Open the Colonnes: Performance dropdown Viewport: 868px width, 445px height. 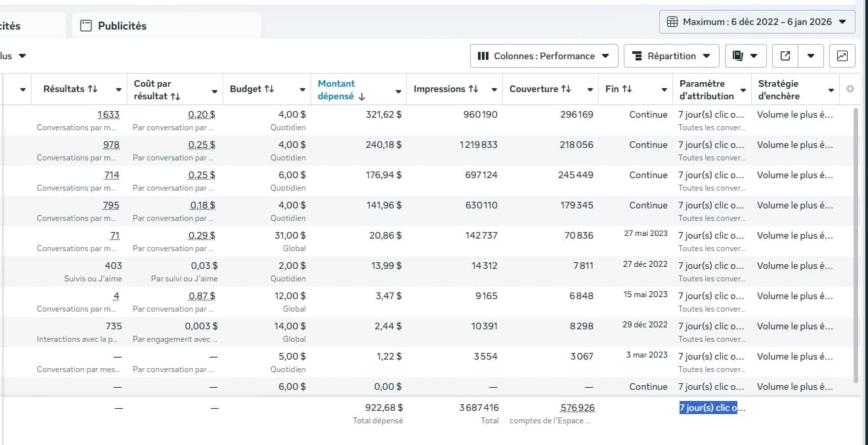(544, 56)
